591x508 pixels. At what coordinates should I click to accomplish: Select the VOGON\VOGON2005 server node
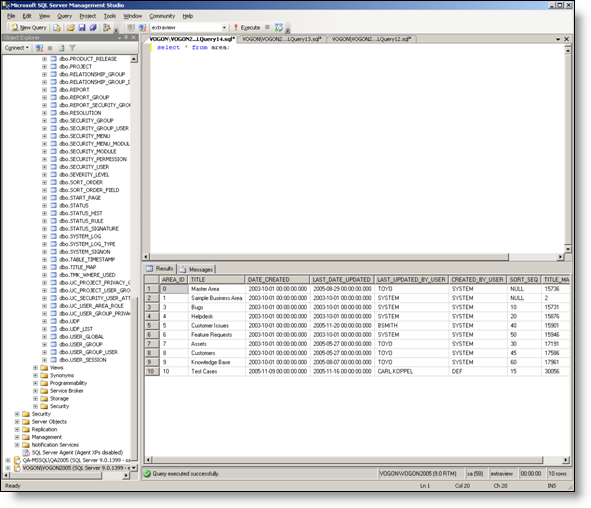coord(76,468)
